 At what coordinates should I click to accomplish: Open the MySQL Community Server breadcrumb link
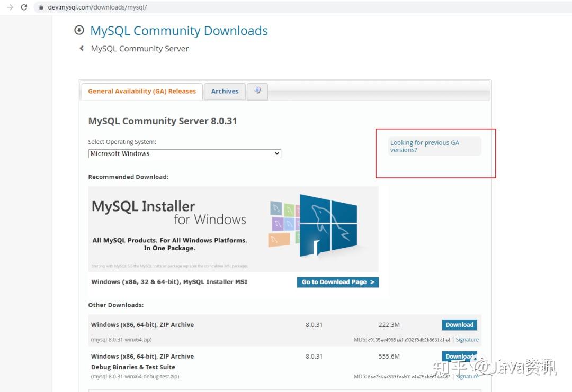(139, 48)
